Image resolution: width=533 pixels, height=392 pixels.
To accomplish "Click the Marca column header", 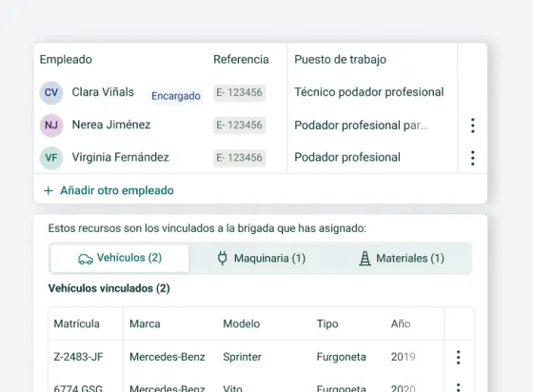I will tap(145, 323).
